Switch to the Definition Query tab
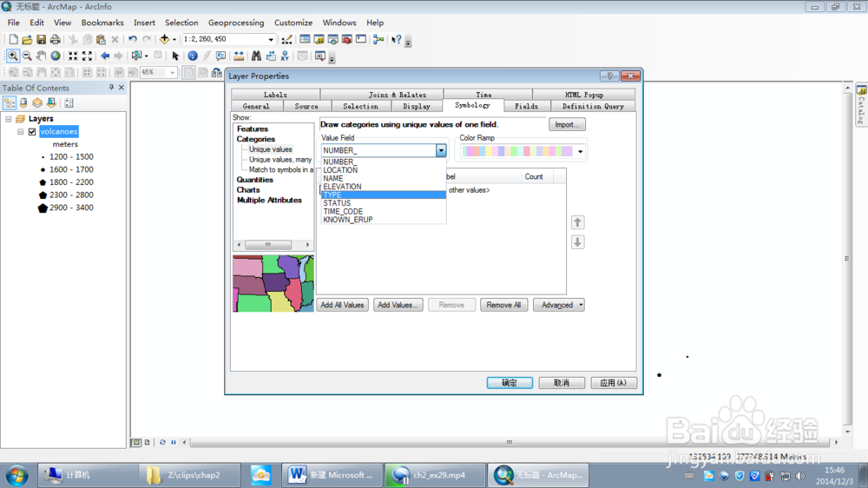868x488 pixels. point(593,106)
